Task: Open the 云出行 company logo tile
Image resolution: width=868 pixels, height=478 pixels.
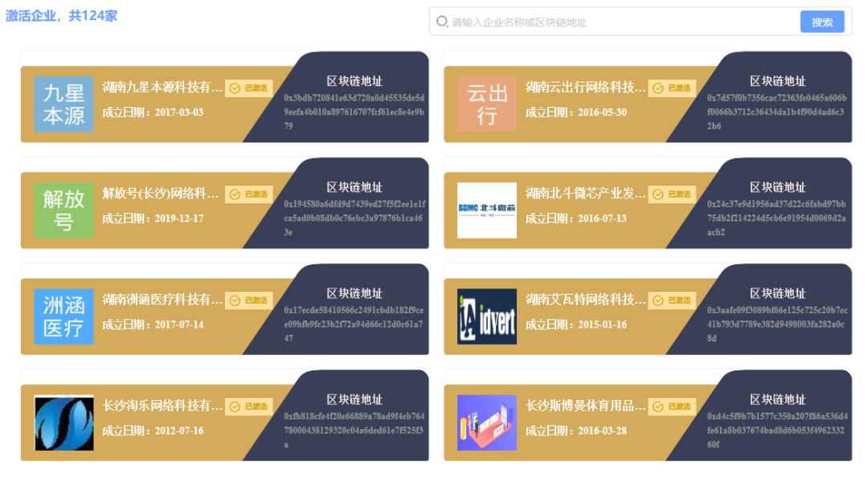Action: coord(486,104)
